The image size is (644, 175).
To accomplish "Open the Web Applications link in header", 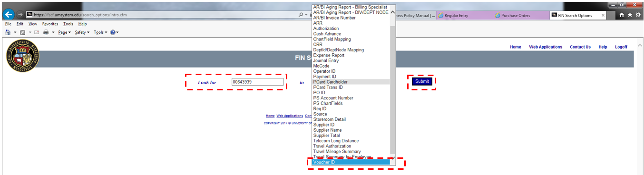I will point(546,47).
